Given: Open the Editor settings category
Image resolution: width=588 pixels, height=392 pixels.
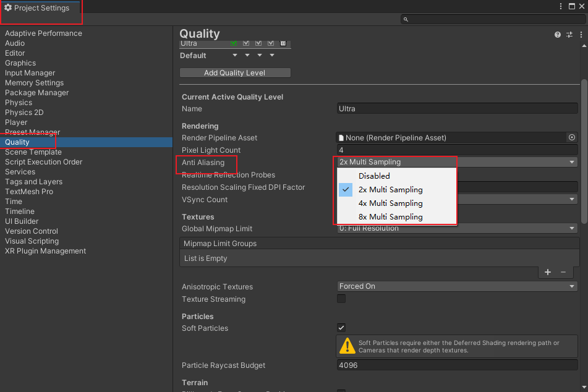Looking at the screenshot, I should pos(15,53).
